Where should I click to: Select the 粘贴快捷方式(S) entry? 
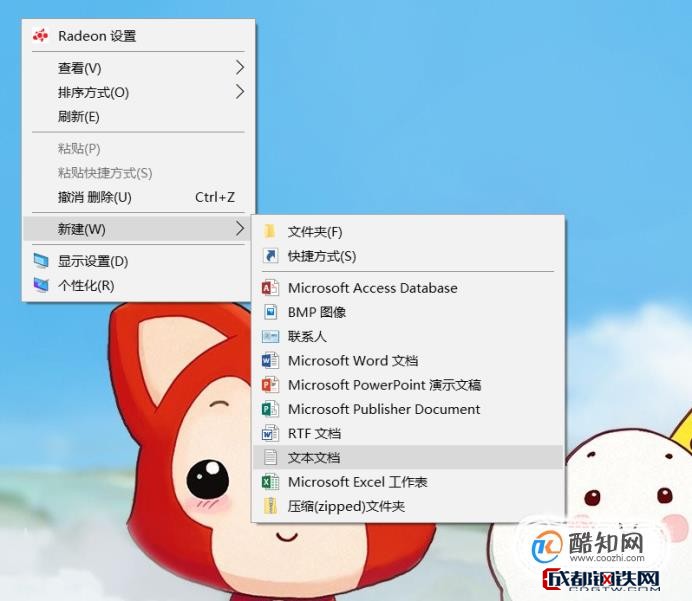pos(138,173)
